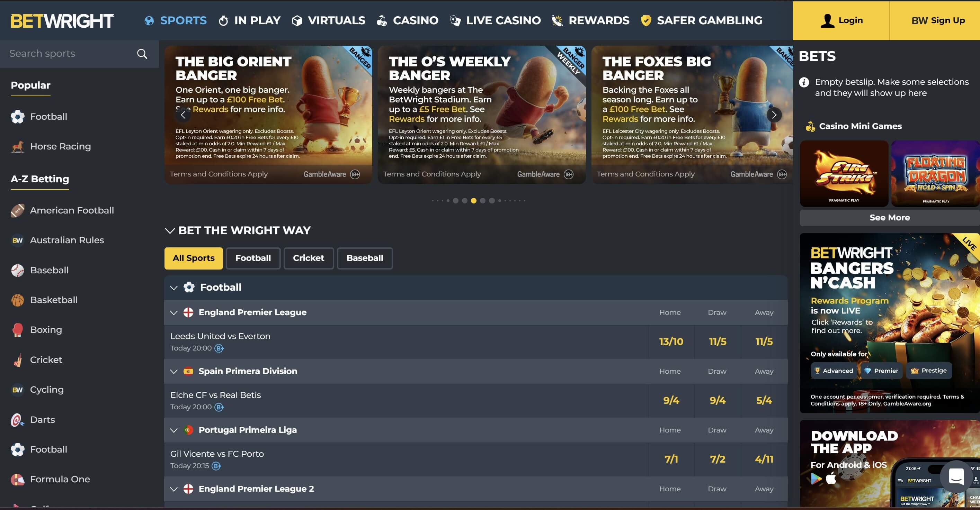The width and height of the screenshot is (980, 510).
Task: Click the Formula One helmet icon
Action: coord(18,480)
